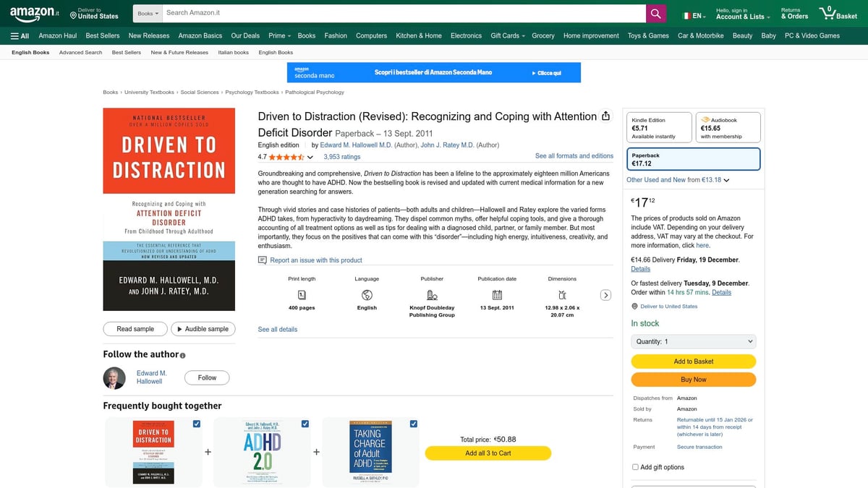The image size is (868, 488).
Task: Click the right arrow in the product details strip
Action: [x=606, y=295]
